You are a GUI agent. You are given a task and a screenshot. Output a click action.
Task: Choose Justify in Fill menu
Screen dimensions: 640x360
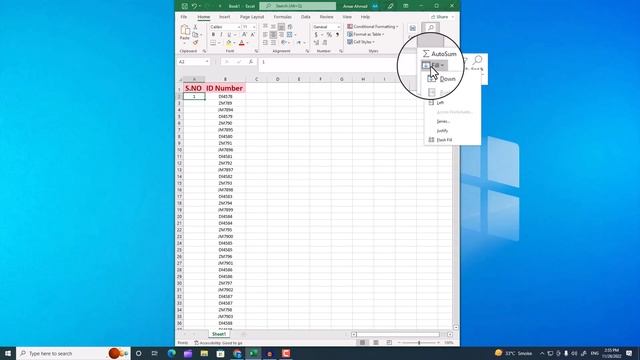click(x=442, y=131)
